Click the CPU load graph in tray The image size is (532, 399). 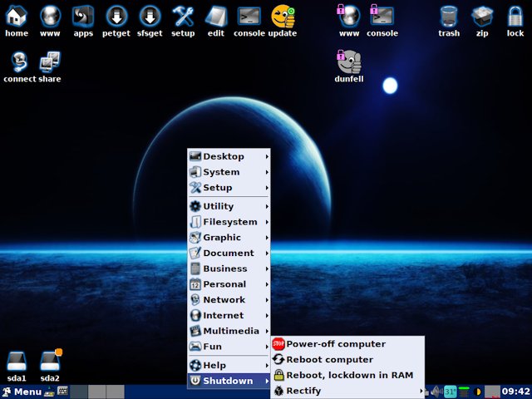pyautogui.click(x=492, y=392)
